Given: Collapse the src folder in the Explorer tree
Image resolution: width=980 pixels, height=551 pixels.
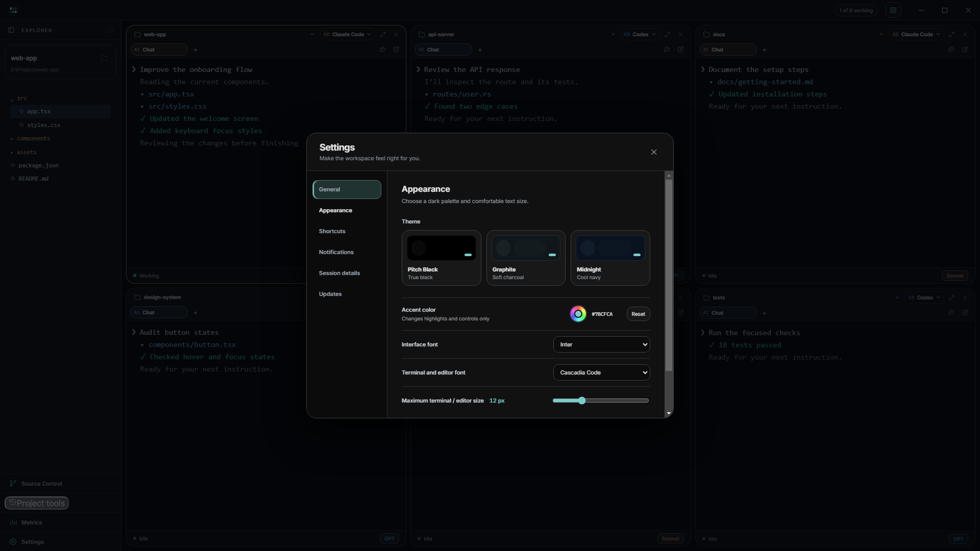Looking at the screenshot, I should (x=61, y=98).
